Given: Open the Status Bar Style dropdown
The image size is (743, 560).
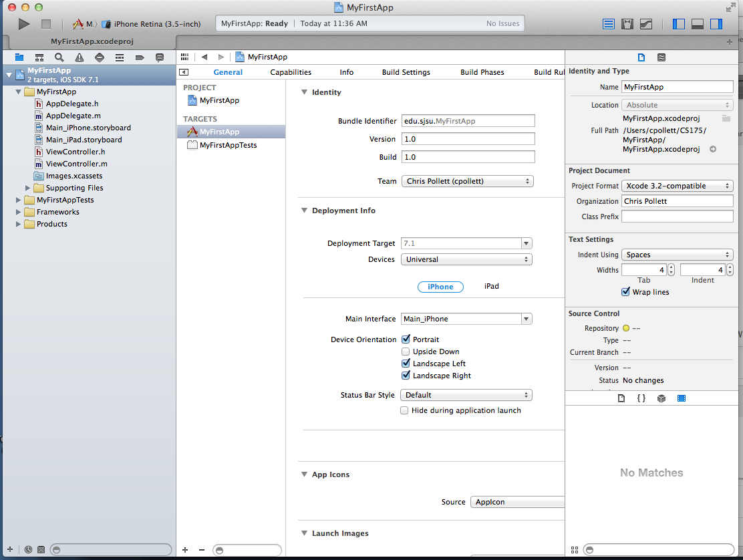Looking at the screenshot, I should [x=466, y=395].
